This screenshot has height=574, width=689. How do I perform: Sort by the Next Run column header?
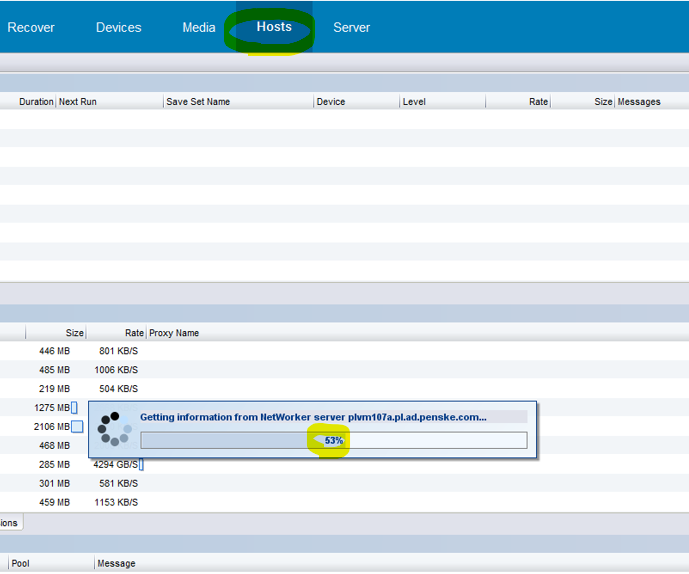[78, 102]
